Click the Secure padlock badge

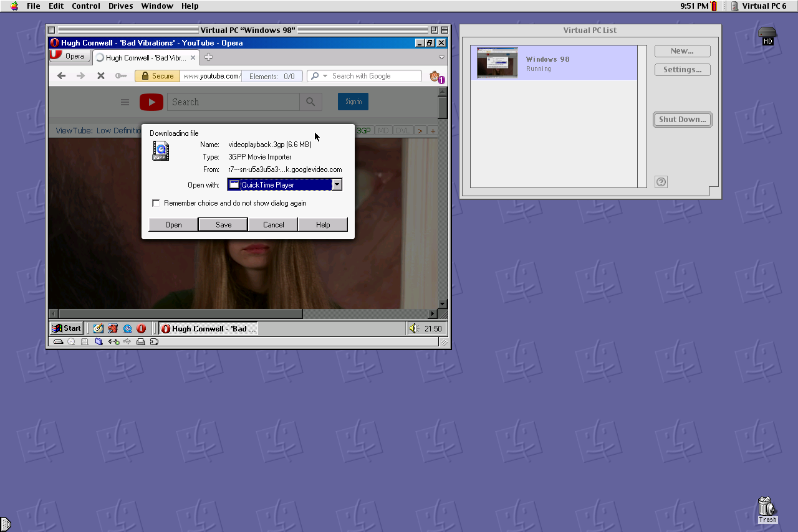pyautogui.click(x=157, y=76)
